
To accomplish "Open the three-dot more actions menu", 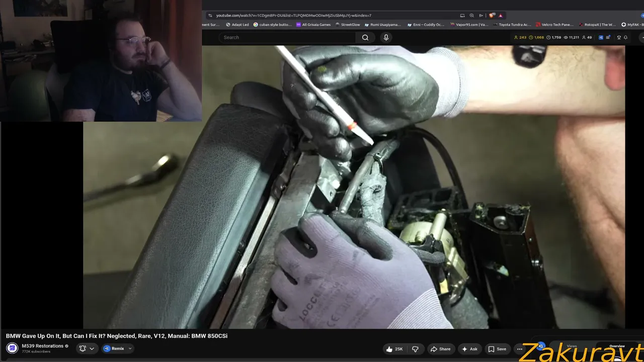I will coord(520,349).
